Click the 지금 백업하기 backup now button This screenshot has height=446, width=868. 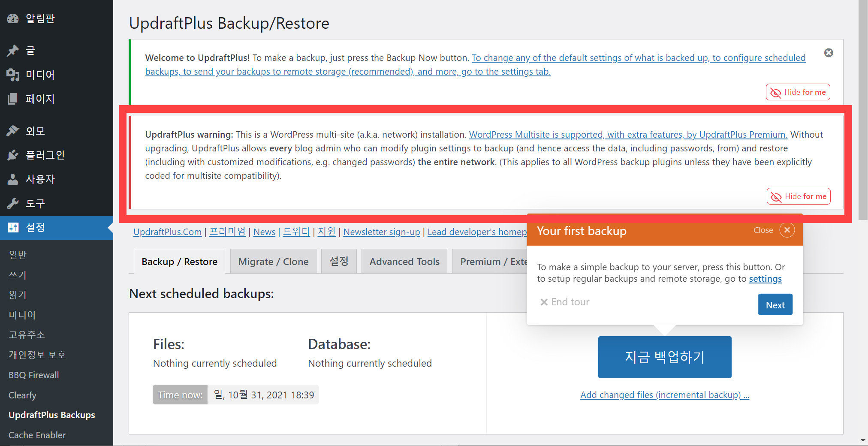[665, 357]
